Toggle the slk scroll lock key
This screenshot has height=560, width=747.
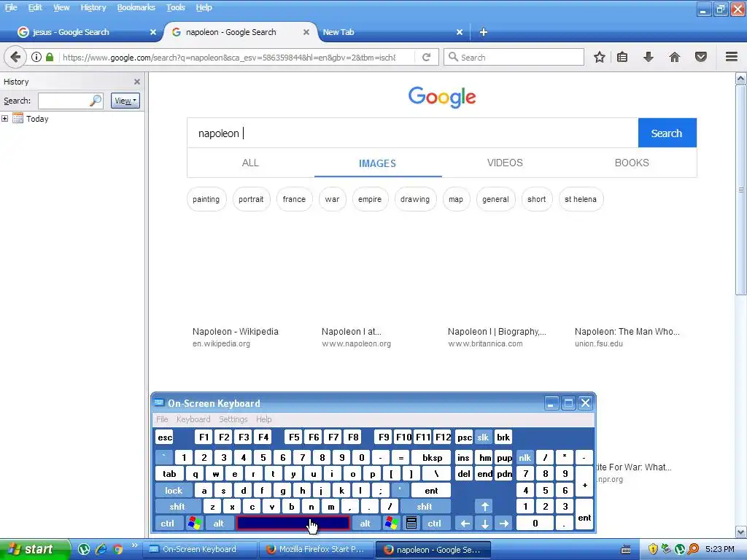tap(483, 437)
